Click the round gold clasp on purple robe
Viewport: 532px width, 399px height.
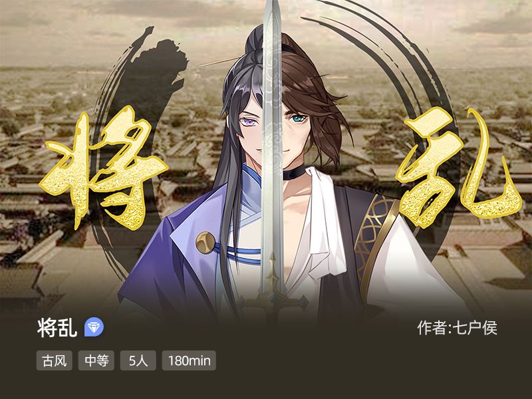tap(205, 242)
